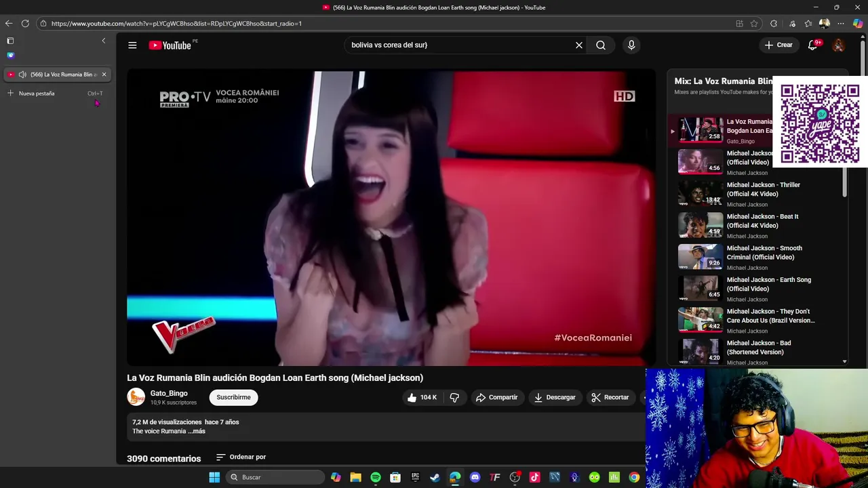
Task: Open Windows Start menu
Action: coord(214,477)
